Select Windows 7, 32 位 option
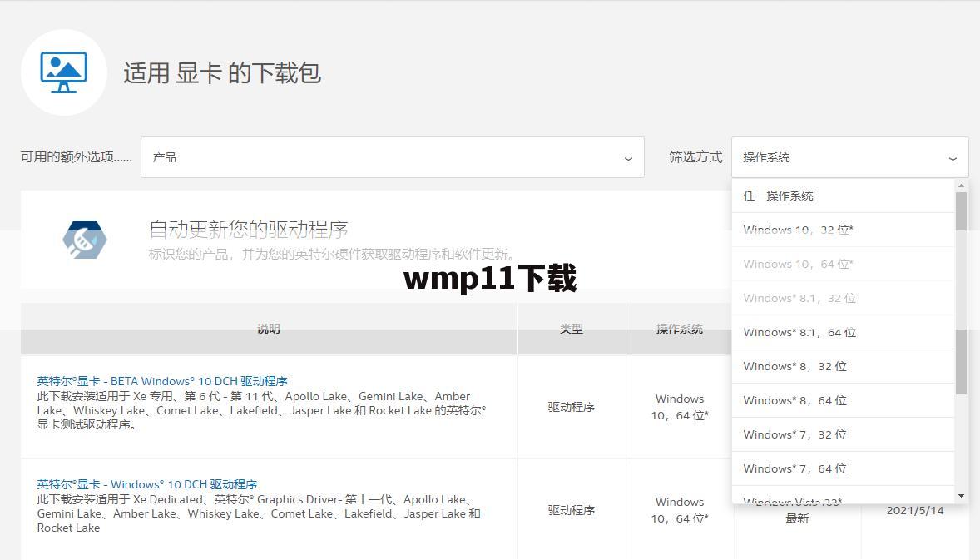The image size is (980, 560). coord(843,434)
